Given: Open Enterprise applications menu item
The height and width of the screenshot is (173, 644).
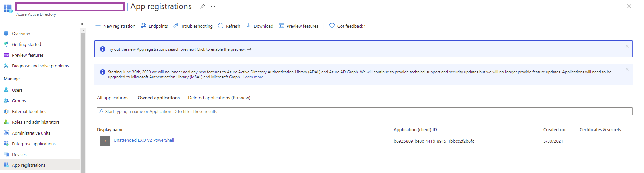Looking at the screenshot, I should (34, 144).
